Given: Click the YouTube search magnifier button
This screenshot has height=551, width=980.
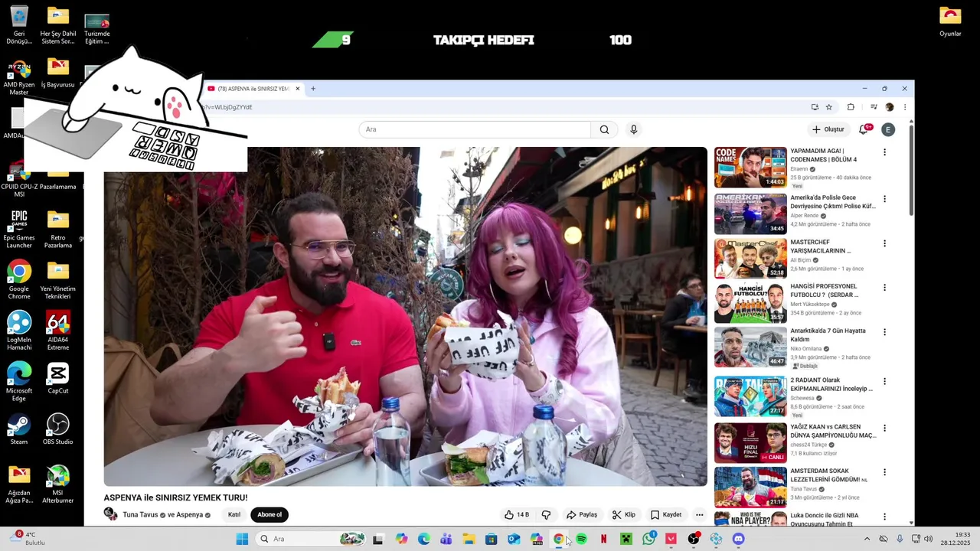Looking at the screenshot, I should 604,129.
